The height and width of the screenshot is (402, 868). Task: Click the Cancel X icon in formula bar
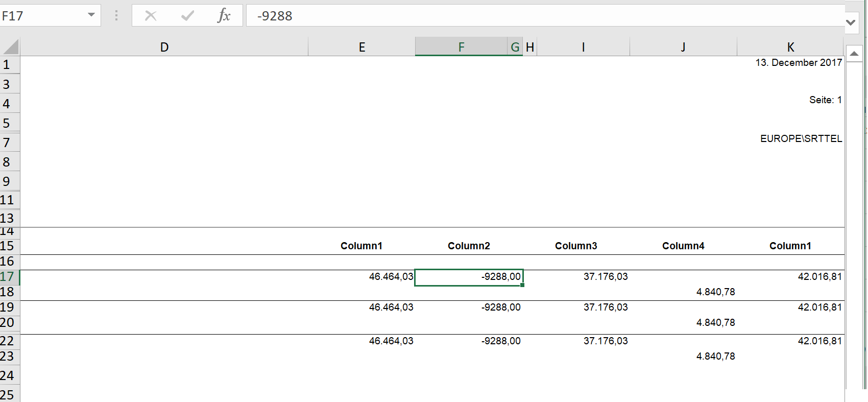coord(151,16)
